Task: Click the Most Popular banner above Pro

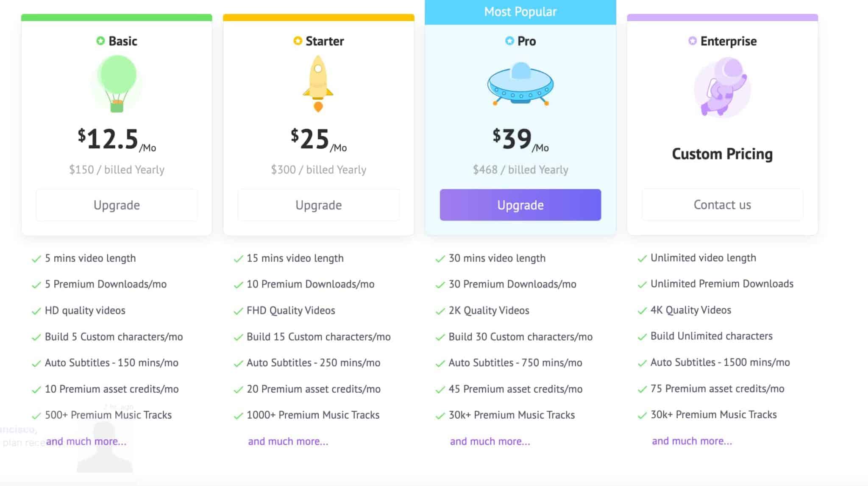Action: click(x=520, y=11)
